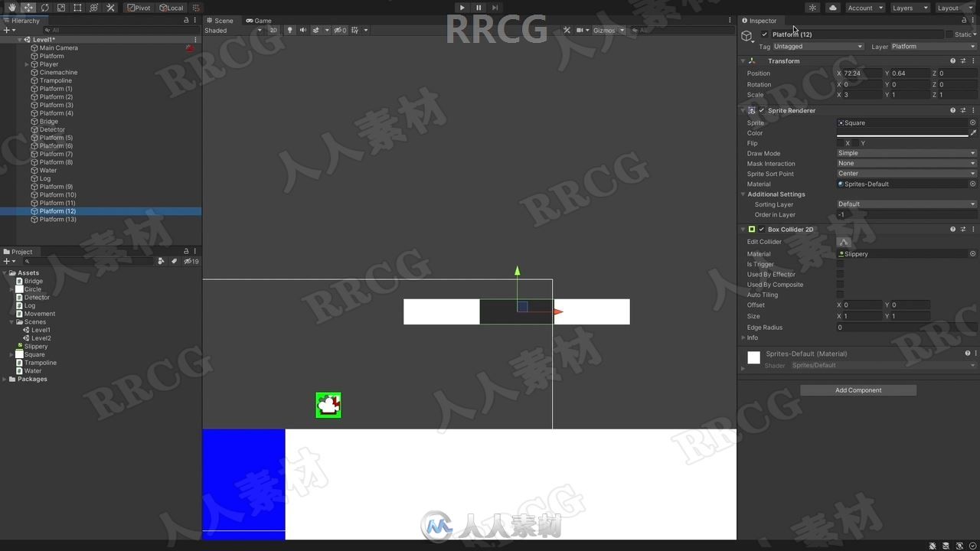Enable Auto Tiling checkbox
The width and height of the screenshot is (980, 551).
[x=840, y=295]
